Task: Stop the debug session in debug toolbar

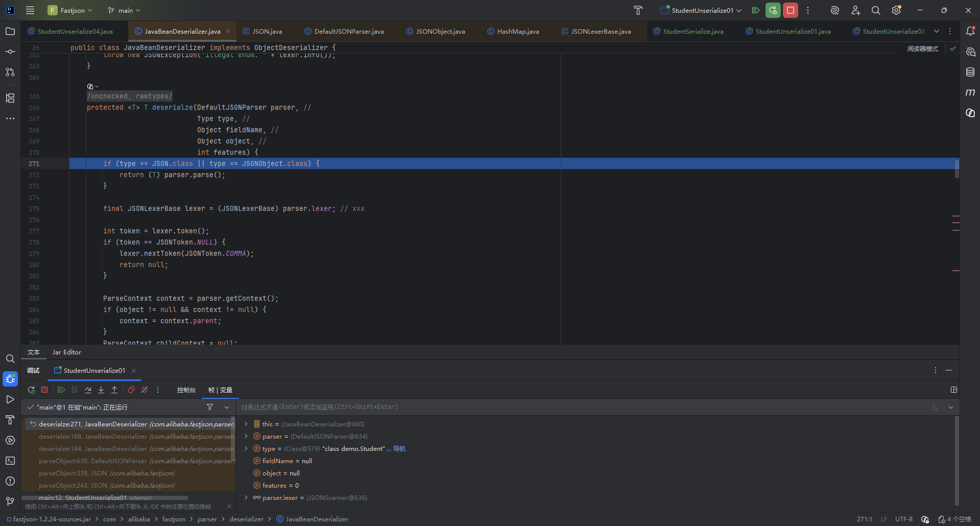Action: pos(44,390)
